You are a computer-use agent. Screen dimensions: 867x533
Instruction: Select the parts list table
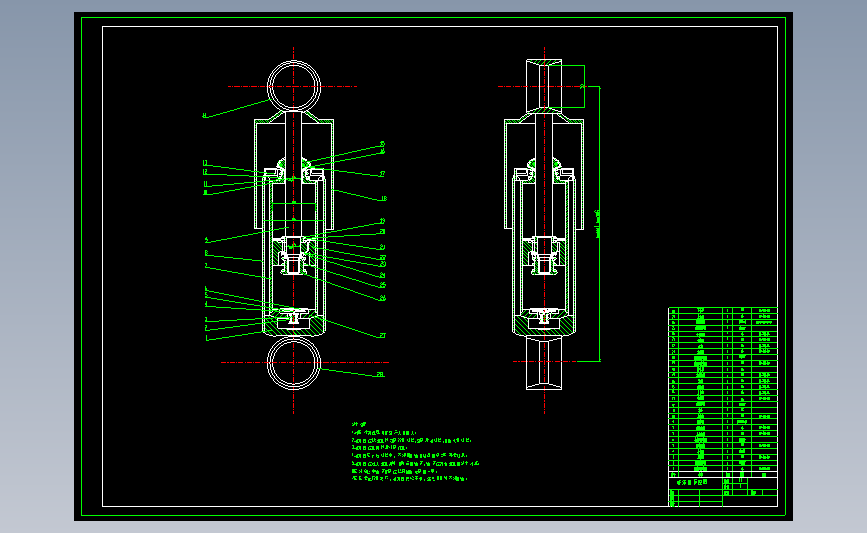[723, 392]
